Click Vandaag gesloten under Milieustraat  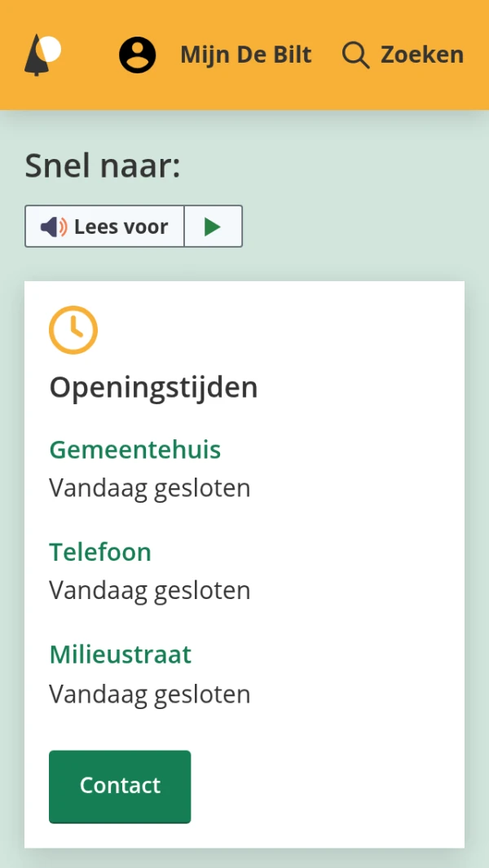point(149,694)
